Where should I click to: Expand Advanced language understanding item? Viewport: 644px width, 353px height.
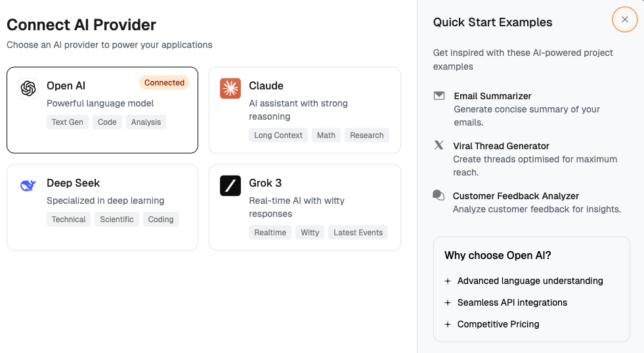pos(448,281)
